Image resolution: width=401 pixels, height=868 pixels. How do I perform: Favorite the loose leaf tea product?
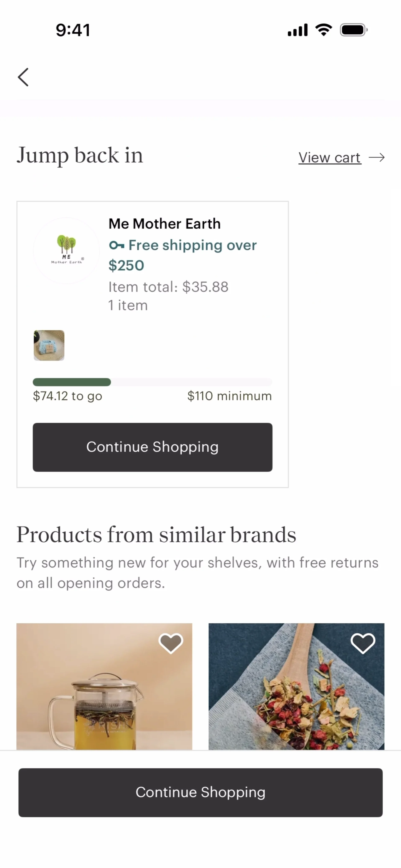[x=363, y=643]
